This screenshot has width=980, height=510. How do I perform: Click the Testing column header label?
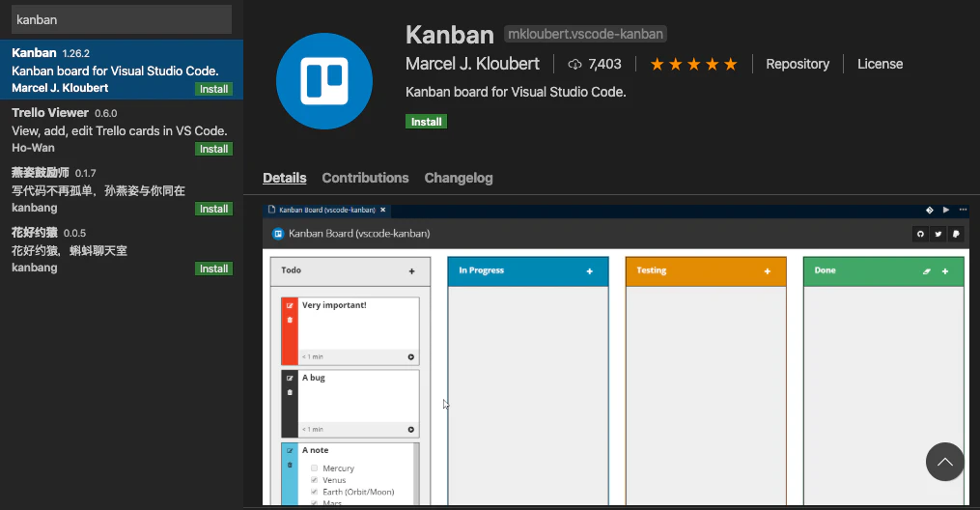pos(652,270)
